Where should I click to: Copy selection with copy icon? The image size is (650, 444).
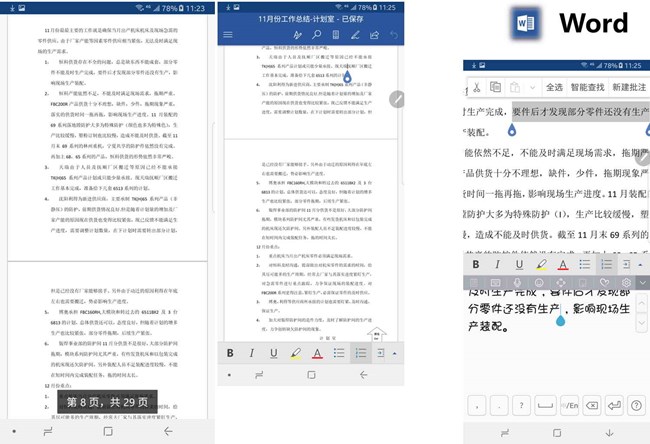tap(495, 87)
